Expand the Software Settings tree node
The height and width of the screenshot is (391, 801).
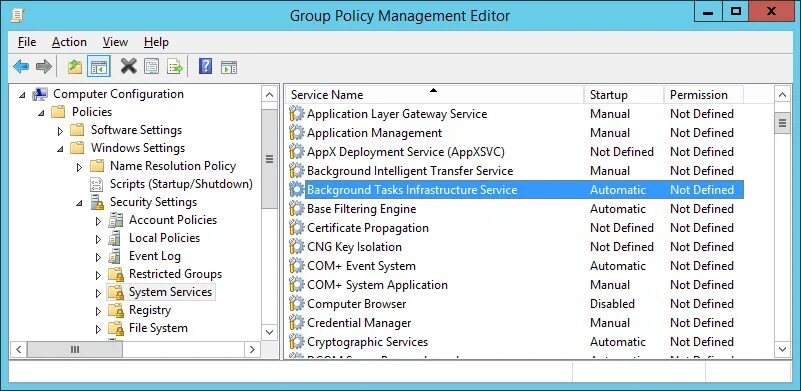point(60,131)
